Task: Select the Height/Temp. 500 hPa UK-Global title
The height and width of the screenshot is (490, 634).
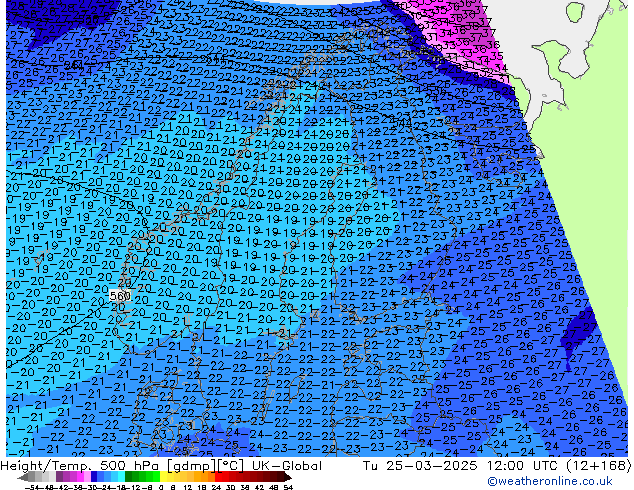Action: [161, 466]
